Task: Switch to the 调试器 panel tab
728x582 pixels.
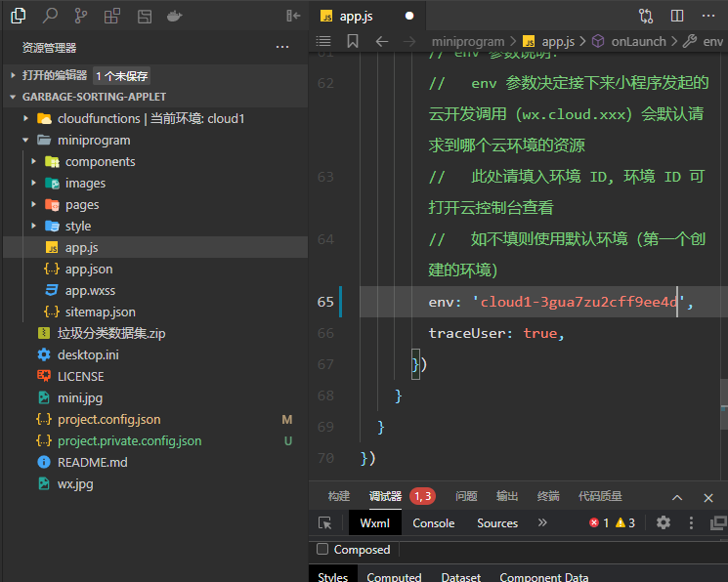Action: tap(385, 496)
